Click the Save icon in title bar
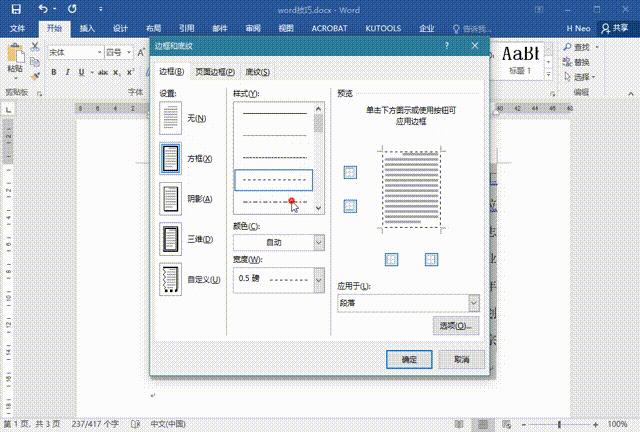 pos(16,9)
